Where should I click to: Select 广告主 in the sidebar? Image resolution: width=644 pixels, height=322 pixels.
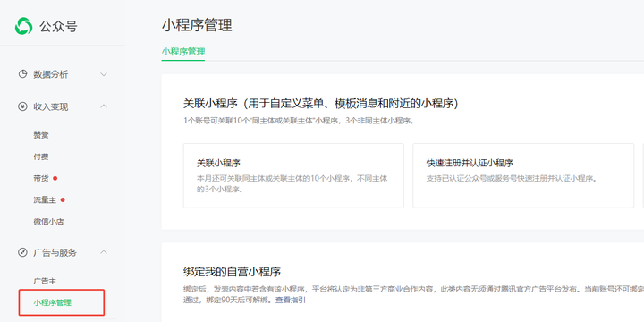point(45,282)
